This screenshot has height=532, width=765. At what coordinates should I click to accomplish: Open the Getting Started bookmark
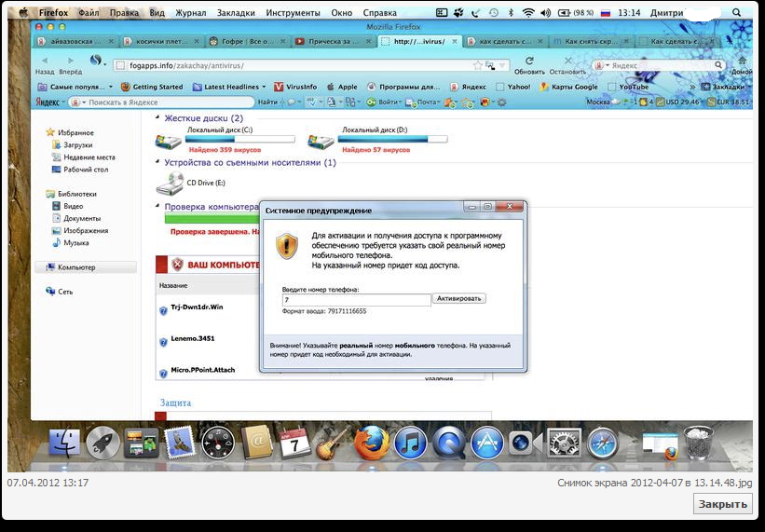(152, 87)
